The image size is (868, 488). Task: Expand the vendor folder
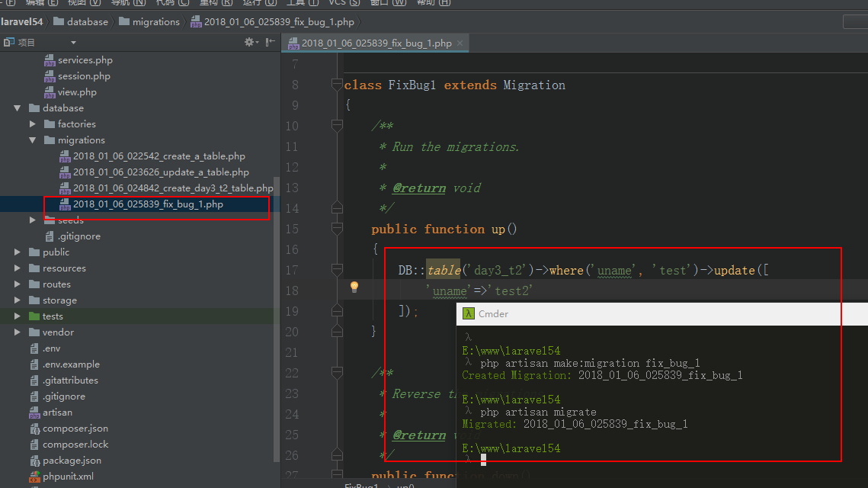pyautogui.click(x=18, y=332)
